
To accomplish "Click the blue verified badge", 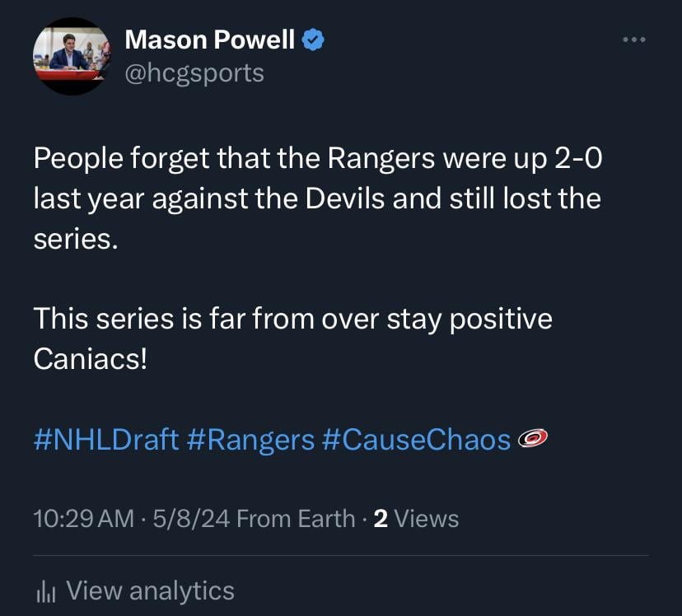I will [x=314, y=39].
